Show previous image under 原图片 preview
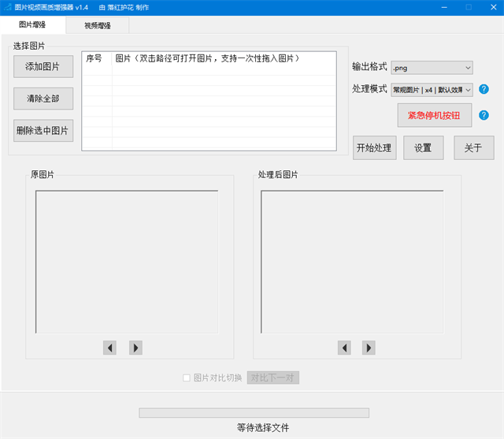This screenshot has width=504, height=439. point(110,348)
